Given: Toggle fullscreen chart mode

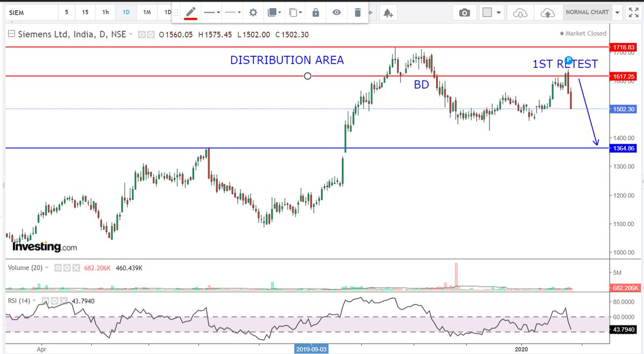Looking at the screenshot, I should point(633,12).
